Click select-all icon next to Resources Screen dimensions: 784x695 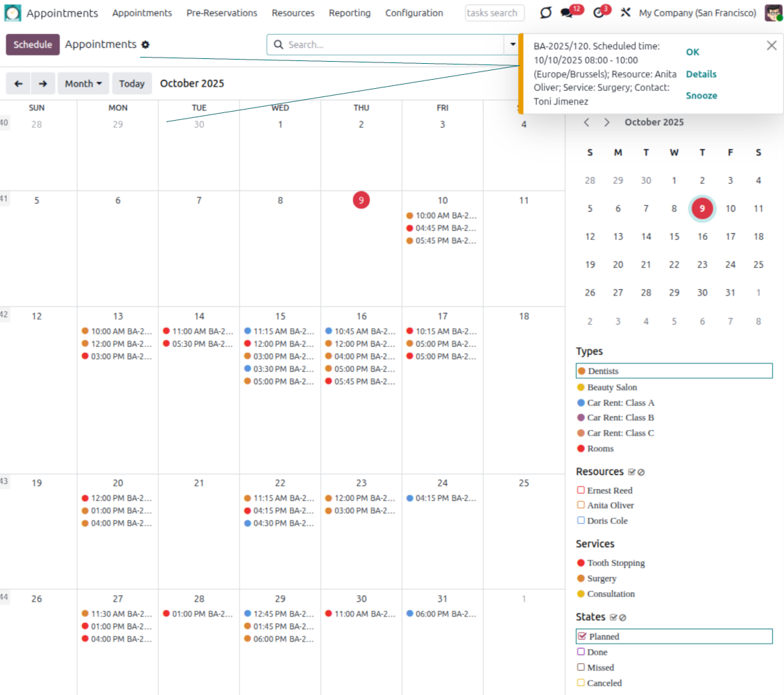coord(631,472)
